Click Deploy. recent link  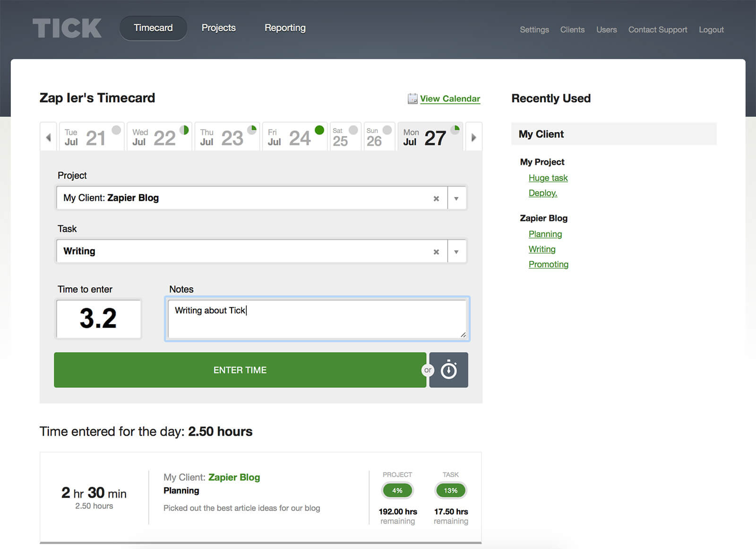(543, 193)
